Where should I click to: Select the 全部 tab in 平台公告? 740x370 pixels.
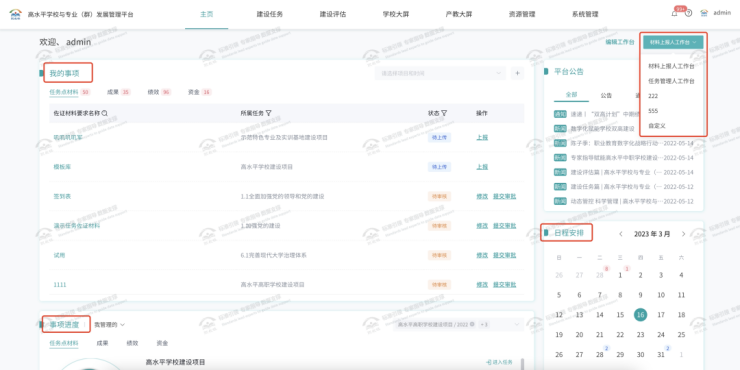pyautogui.click(x=571, y=95)
